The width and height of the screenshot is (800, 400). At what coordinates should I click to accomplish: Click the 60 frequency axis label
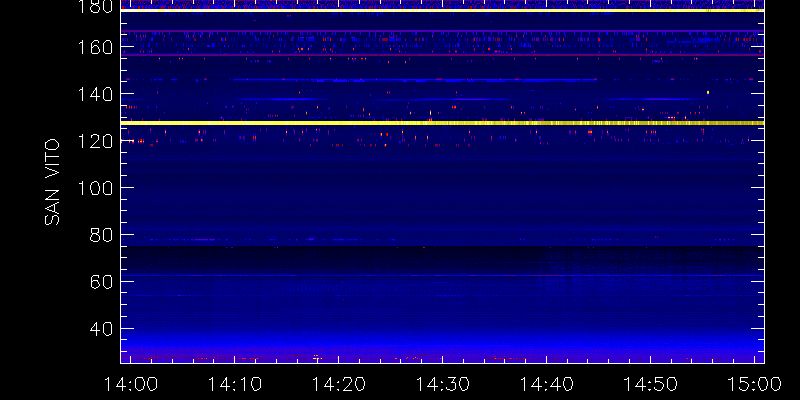click(x=102, y=282)
